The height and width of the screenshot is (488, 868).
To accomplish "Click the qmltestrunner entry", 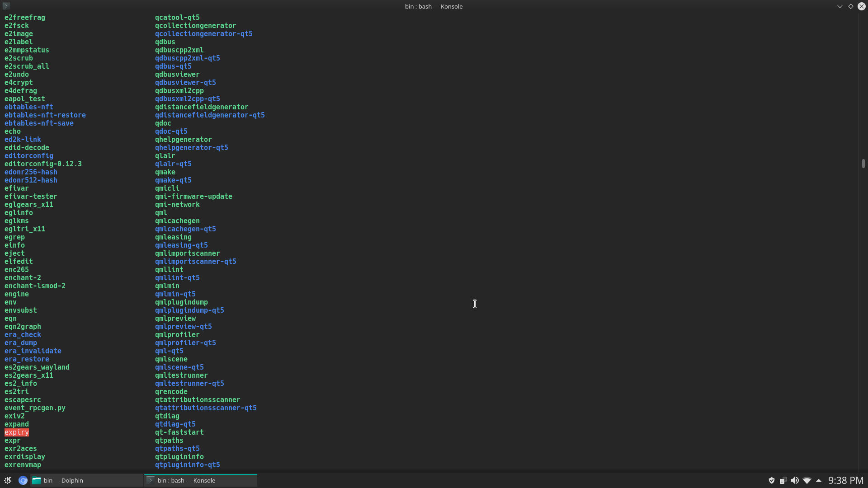I will 181,375.
